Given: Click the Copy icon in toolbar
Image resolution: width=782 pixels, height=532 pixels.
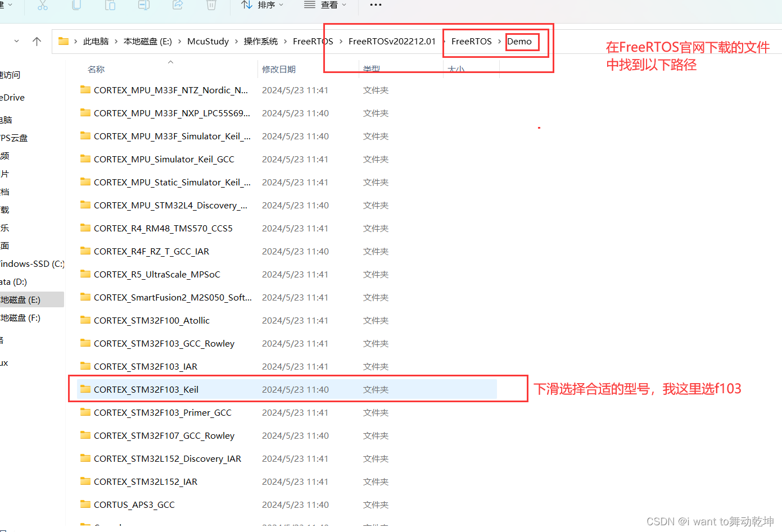Looking at the screenshot, I should pyautogui.click(x=76, y=5).
